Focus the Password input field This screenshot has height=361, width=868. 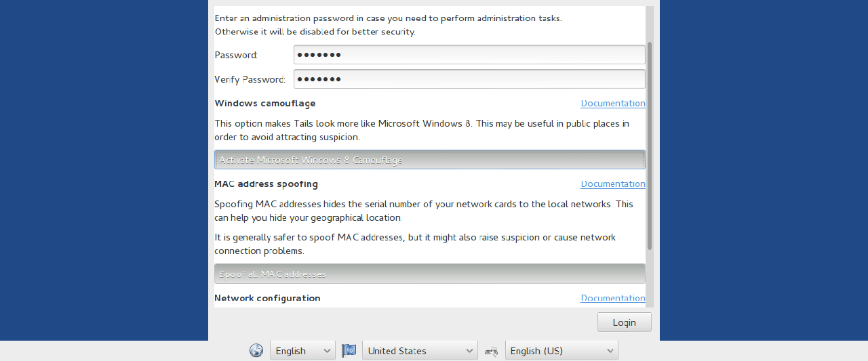[x=469, y=55]
